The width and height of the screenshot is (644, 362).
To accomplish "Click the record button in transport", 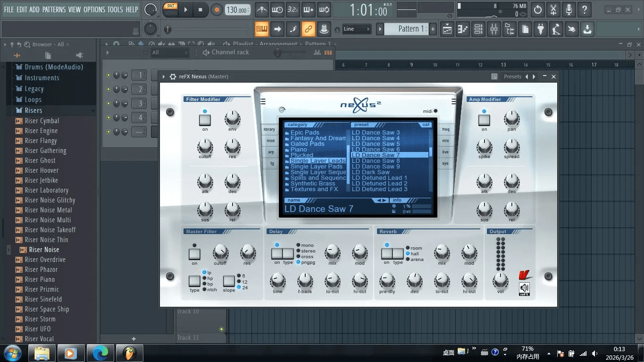I will pyautogui.click(x=217, y=9).
